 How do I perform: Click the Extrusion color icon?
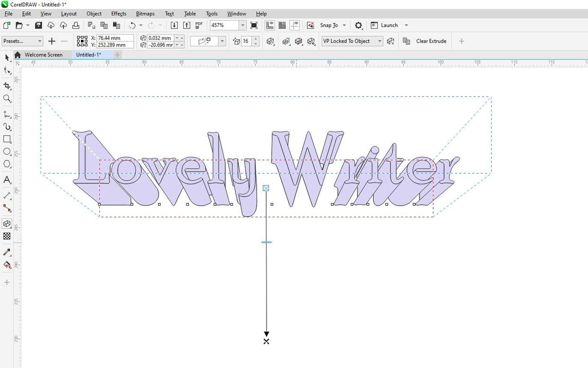(x=286, y=41)
